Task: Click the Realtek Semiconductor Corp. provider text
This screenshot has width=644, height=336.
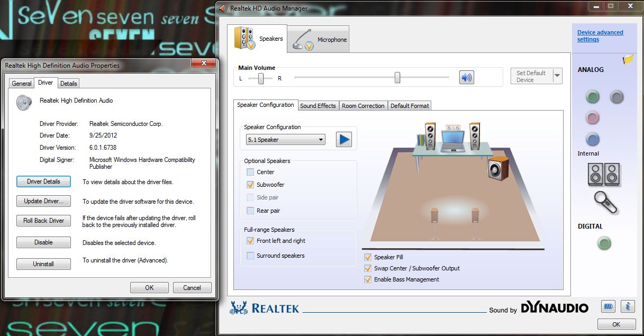Action: coord(126,124)
